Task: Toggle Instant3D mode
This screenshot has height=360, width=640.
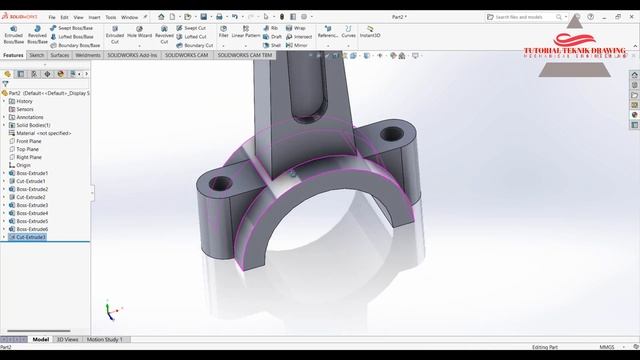Action: [370, 32]
